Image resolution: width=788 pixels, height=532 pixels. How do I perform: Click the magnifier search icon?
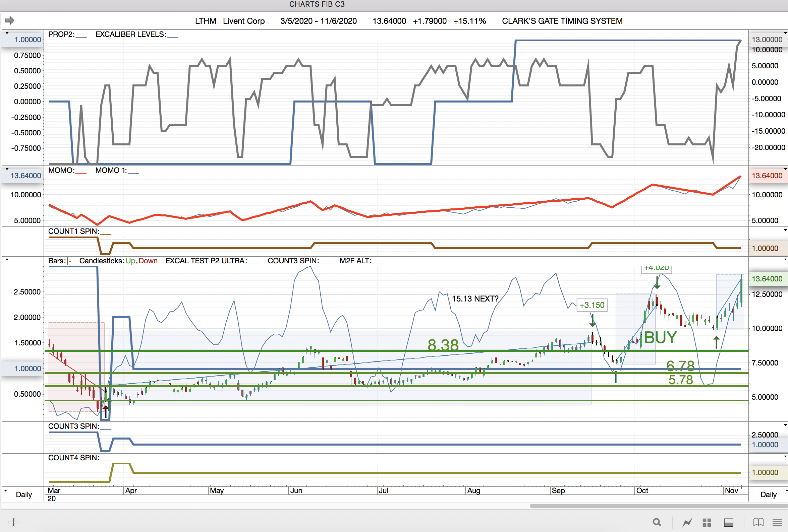(657, 522)
